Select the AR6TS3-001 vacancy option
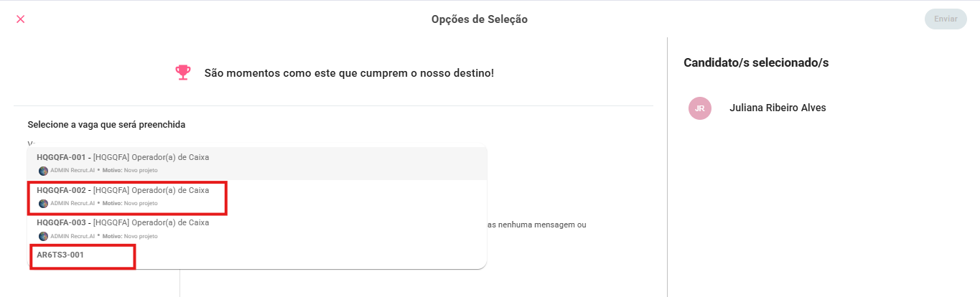 coord(61,255)
